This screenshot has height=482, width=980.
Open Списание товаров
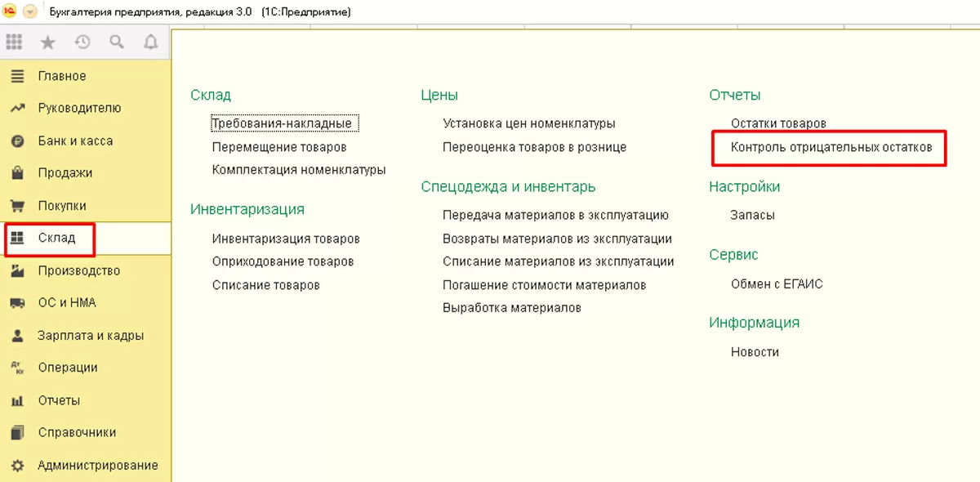click(x=265, y=285)
